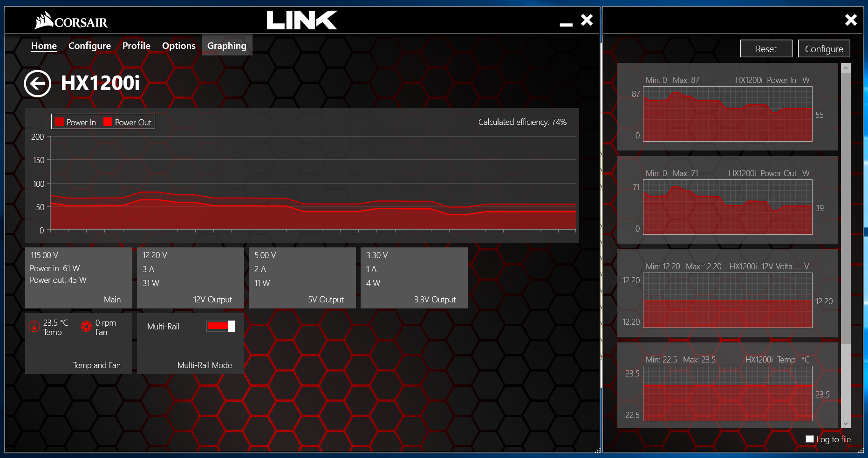Close the graphing panel window
This screenshot has height=458, width=868.
(x=851, y=20)
